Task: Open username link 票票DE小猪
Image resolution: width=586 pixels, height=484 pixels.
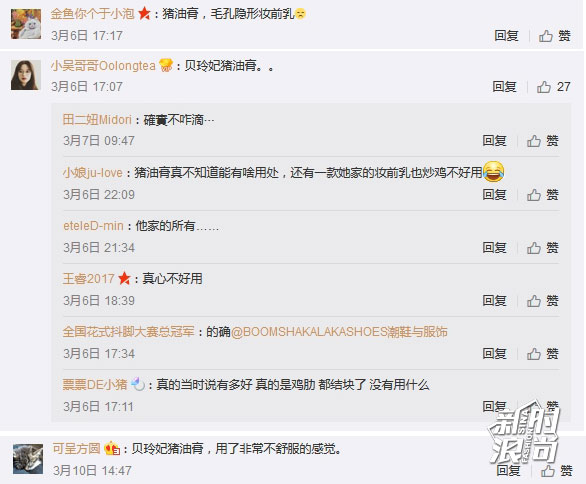Action: click(95, 385)
